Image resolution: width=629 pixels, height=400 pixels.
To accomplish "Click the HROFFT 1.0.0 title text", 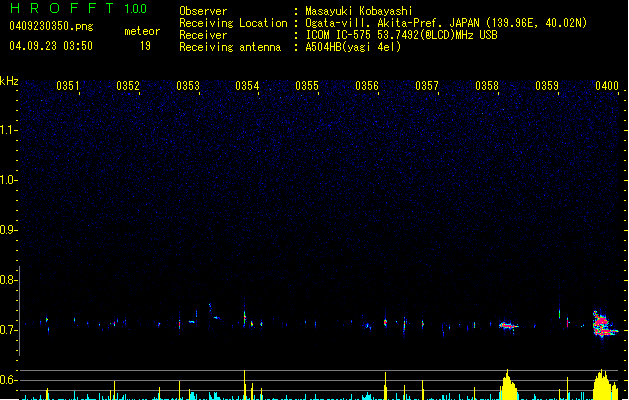I will pos(78,8).
